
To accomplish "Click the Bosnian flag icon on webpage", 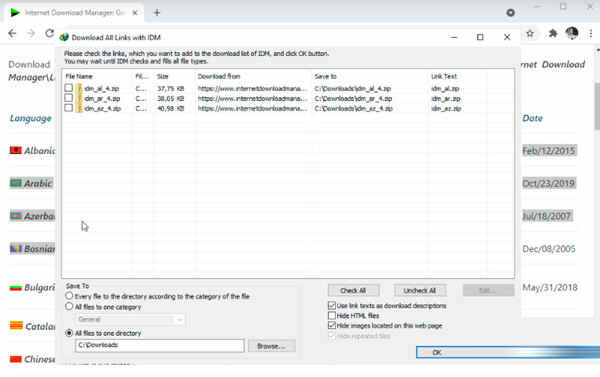I will tap(15, 248).
